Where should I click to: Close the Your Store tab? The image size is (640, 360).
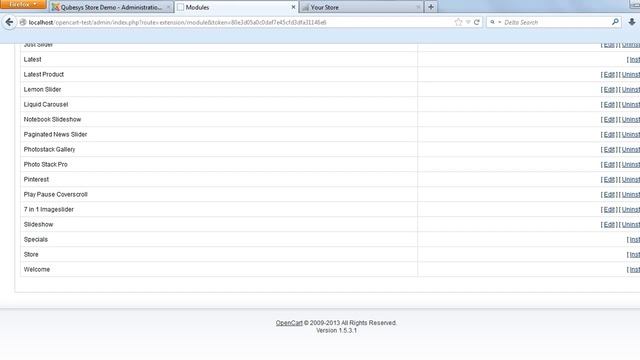418,7
